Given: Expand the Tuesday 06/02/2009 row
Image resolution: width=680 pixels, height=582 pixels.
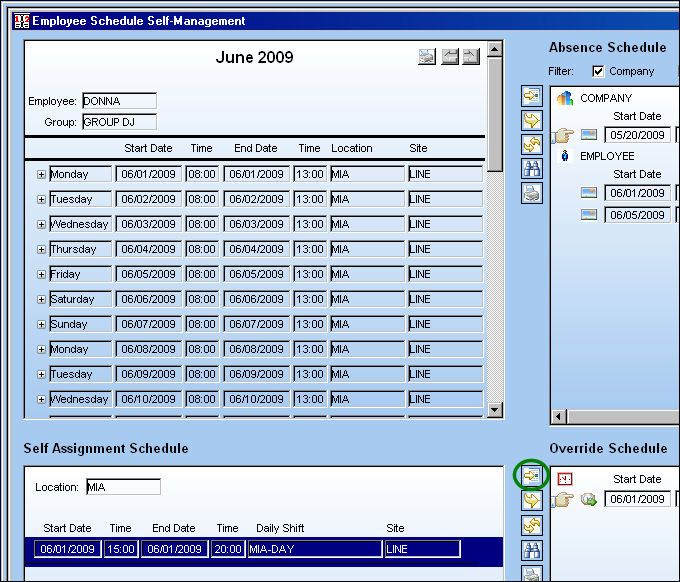Looking at the screenshot, I should tap(41, 199).
